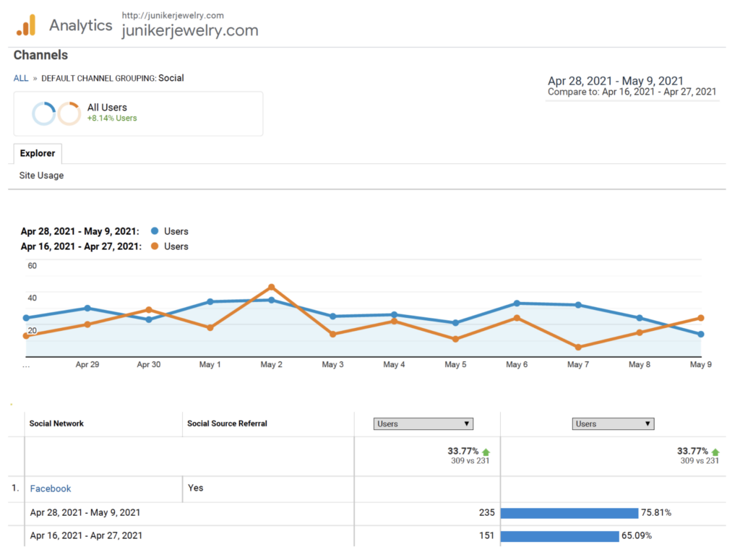Click the ALL breadcrumb link
740x560 pixels.
(21, 78)
